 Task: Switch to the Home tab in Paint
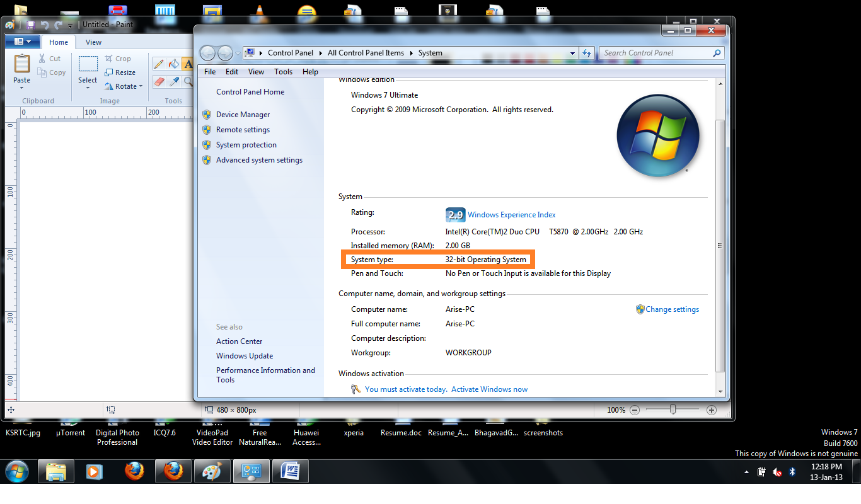(59, 42)
